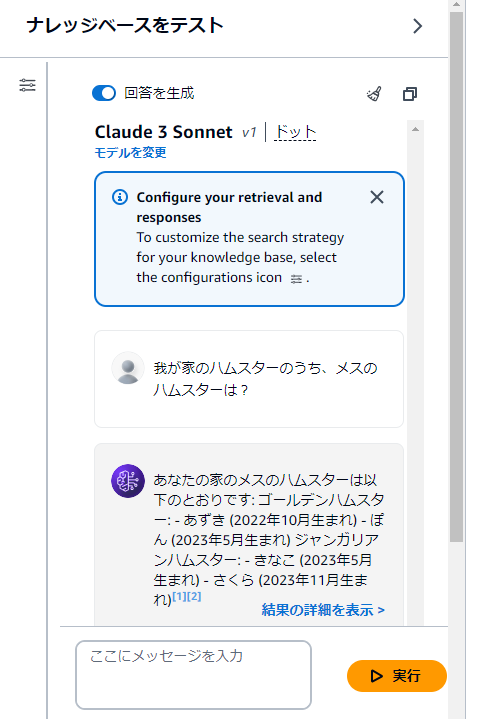Dismiss the Configure your retrieval notice
This screenshot has height=719, width=485.
(x=377, y=197)
